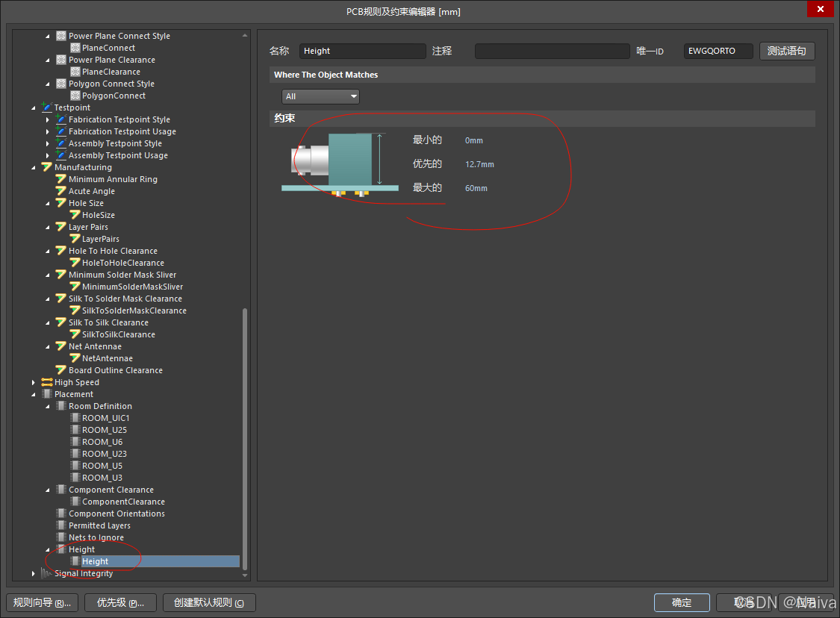
Task: Select Component Orientations rule type
Action: pyautogui.click(x=116, y=514)
